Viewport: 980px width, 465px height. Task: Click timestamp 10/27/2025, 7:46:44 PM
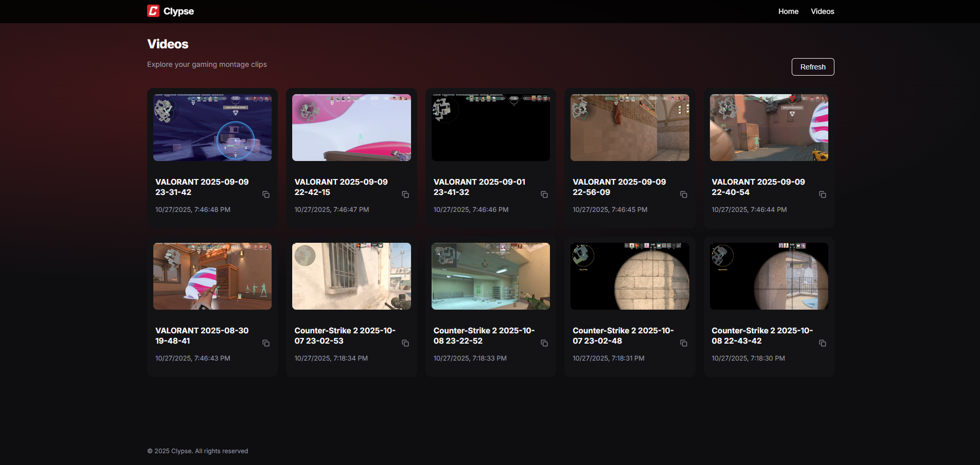[x=749, y=210]
